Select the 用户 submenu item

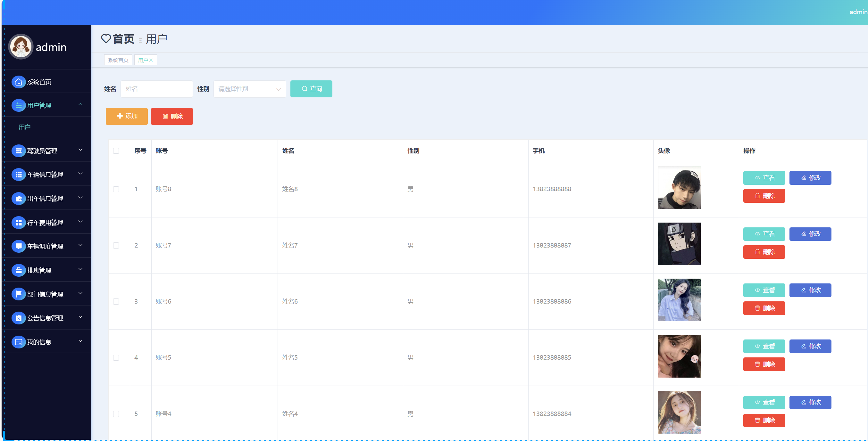25,127
